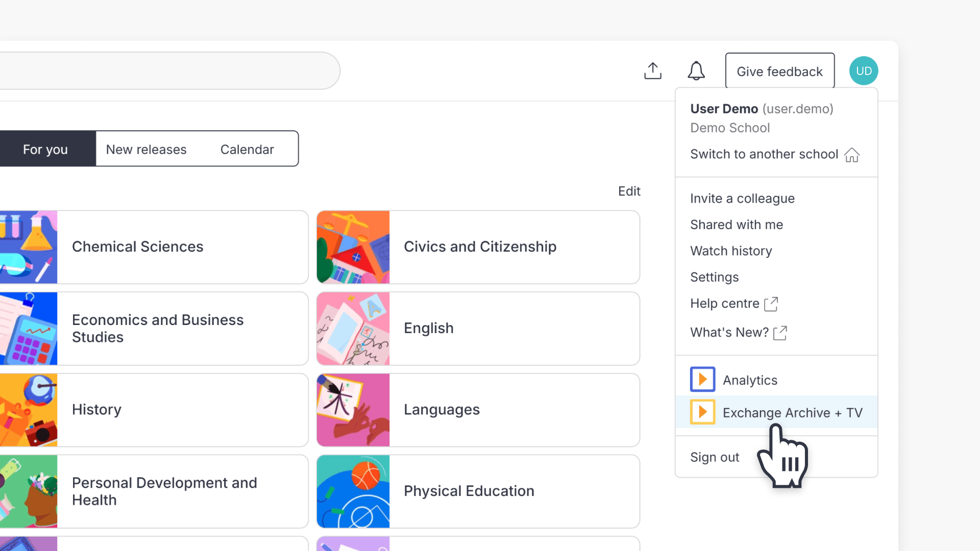Click the What's New external link icon
This screenshot has width=980, height=551.
point(780,333)
